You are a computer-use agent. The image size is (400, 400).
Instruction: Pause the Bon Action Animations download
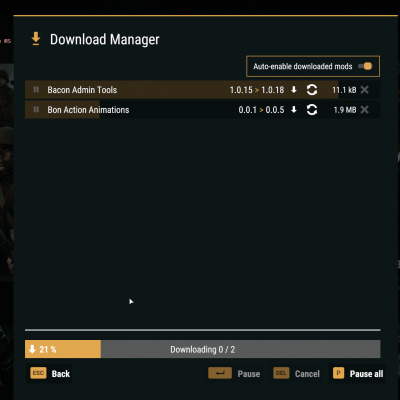36,110
